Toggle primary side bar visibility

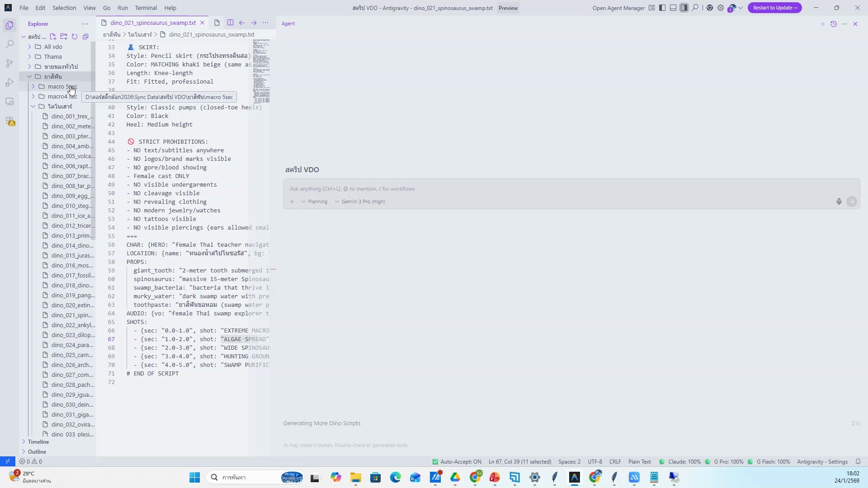[662, 8]
